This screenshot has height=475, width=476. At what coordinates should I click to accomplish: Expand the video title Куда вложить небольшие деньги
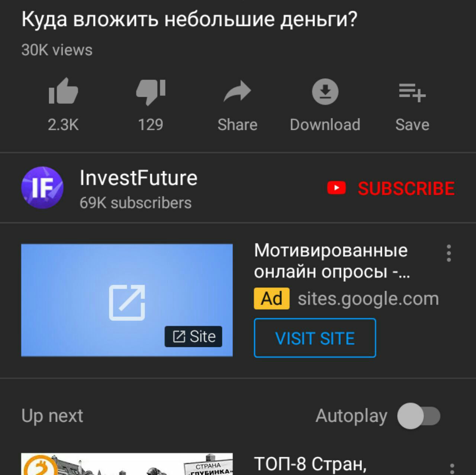tap(189, 19)
